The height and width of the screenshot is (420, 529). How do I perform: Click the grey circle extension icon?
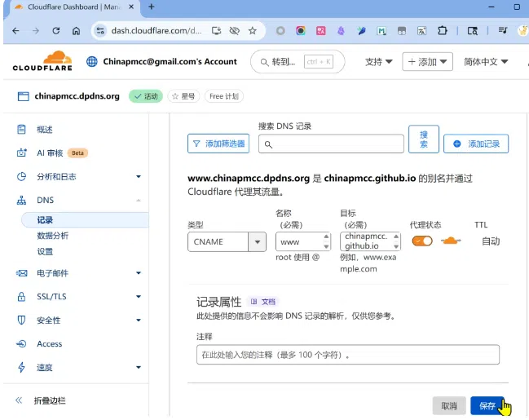(x=280, y=31)
